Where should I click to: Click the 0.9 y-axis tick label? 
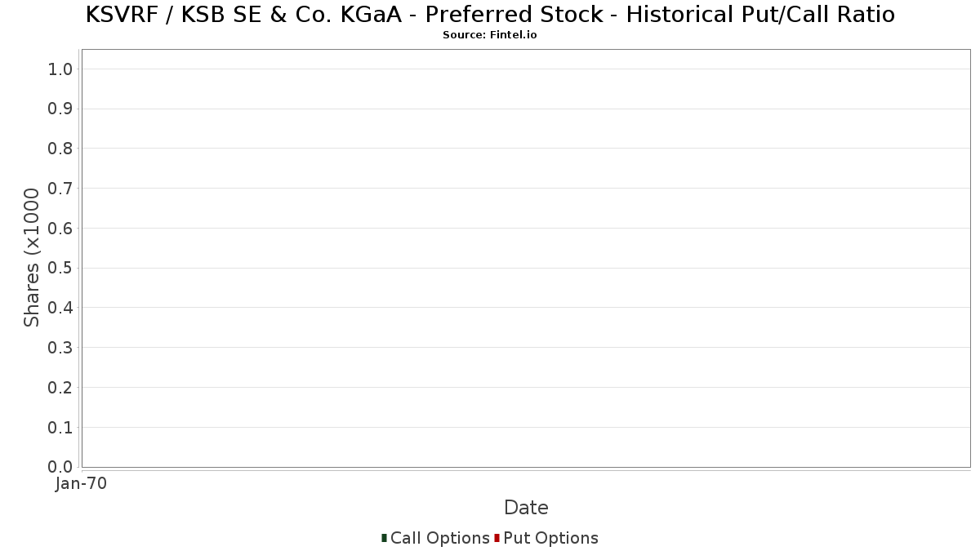(x=60, y=109)
